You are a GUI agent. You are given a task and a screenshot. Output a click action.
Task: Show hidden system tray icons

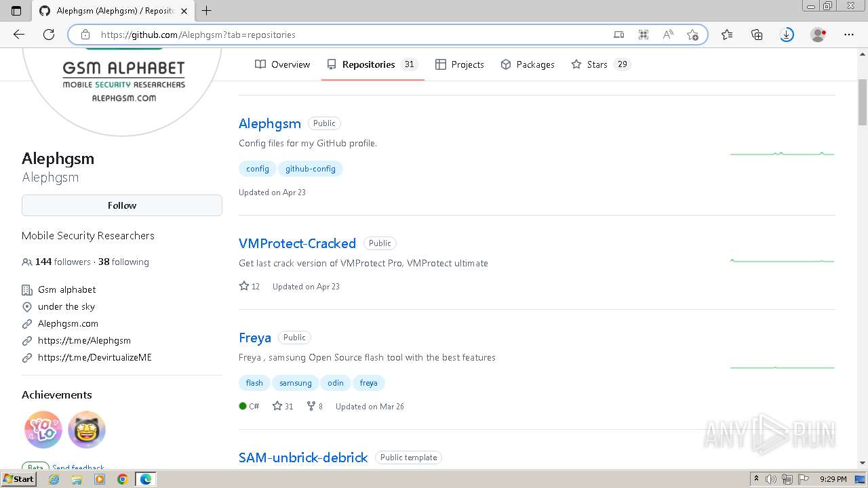(757, 479)
